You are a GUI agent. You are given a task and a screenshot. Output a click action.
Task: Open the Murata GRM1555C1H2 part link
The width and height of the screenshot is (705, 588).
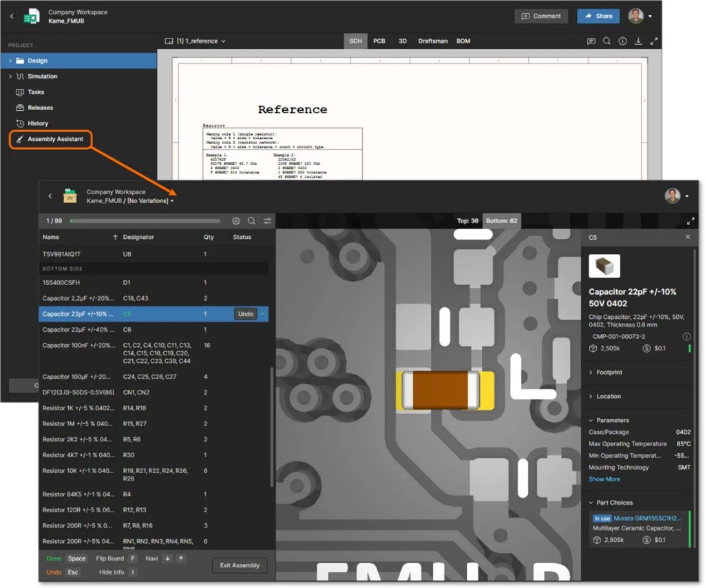tap(647, 518)
